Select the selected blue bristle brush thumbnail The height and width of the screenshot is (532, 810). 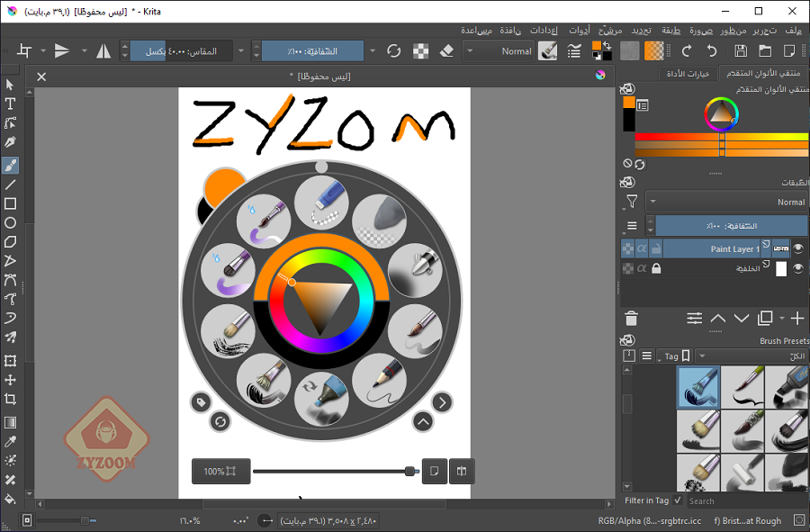pyautogui.click(x=698, y=387)
